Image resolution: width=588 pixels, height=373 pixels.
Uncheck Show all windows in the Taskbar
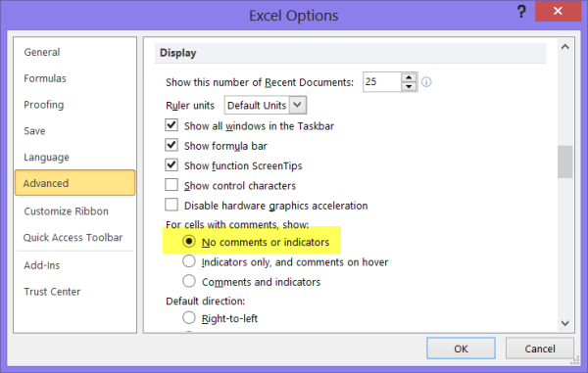(171, 125)
